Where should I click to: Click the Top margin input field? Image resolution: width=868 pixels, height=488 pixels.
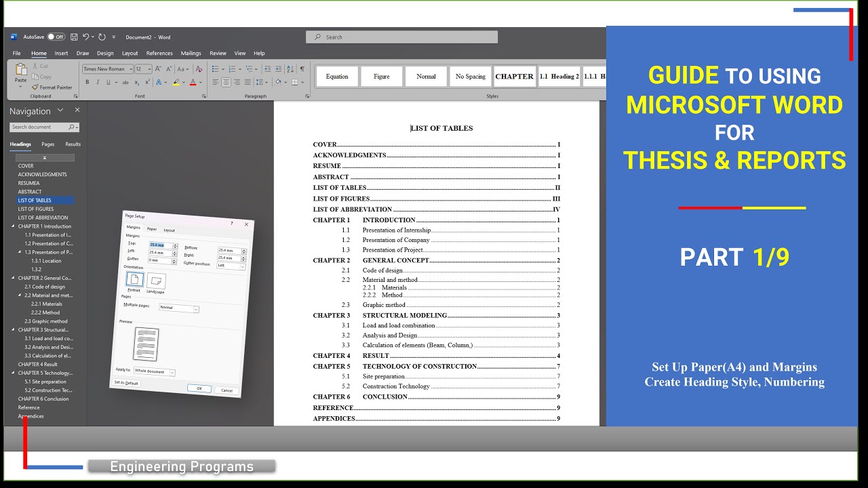click(159, 245)
